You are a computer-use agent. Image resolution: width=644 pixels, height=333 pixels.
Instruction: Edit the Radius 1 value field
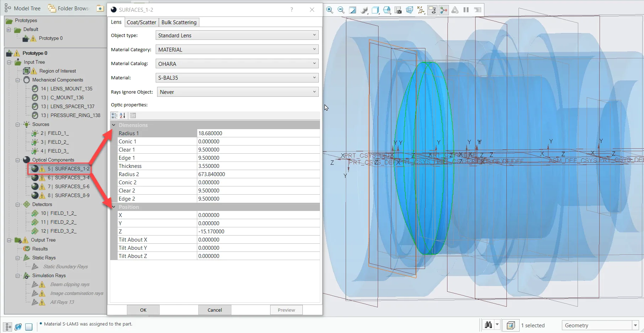point(258,133)
